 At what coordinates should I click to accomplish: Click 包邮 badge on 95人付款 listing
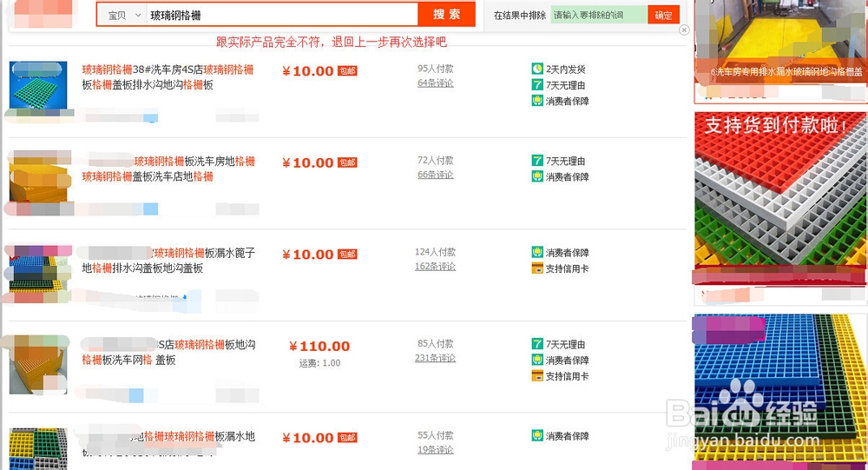(x=348, y=71)
